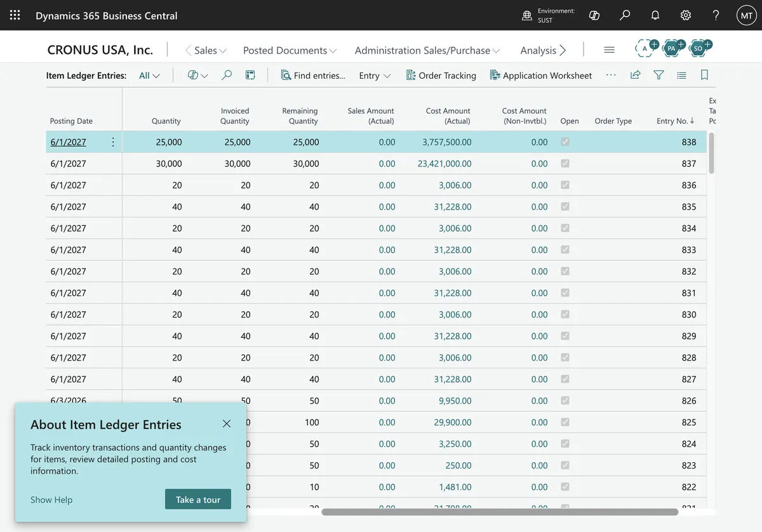
Task: Click the Show Help link
Action: (51, 500)
